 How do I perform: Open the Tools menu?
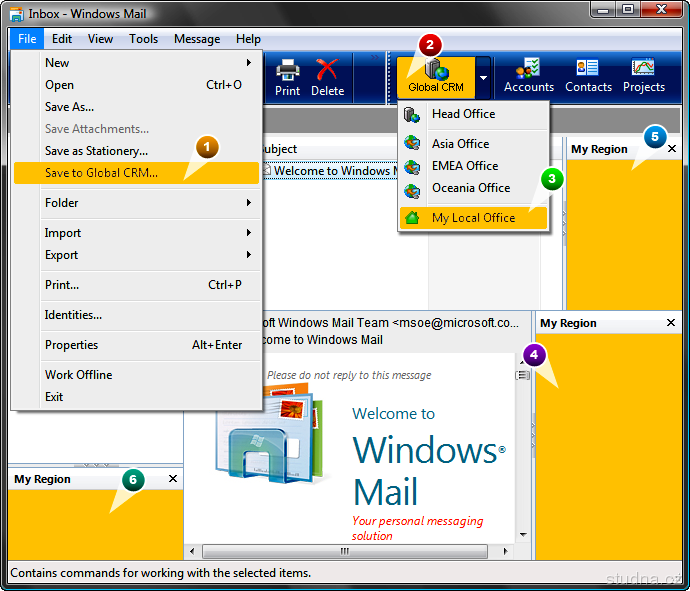[x=143, y=39]
